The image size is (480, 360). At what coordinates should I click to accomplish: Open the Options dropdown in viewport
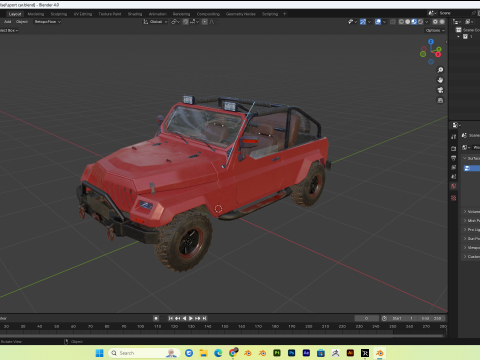pos(435,30)
